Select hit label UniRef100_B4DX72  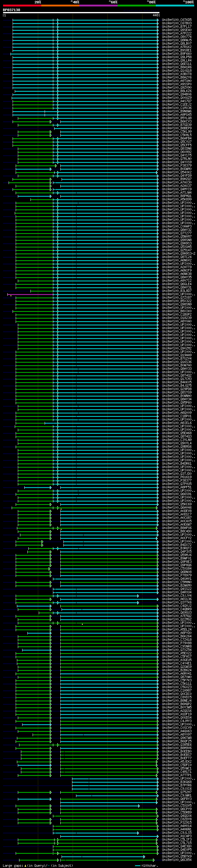(x=177, y=545)
